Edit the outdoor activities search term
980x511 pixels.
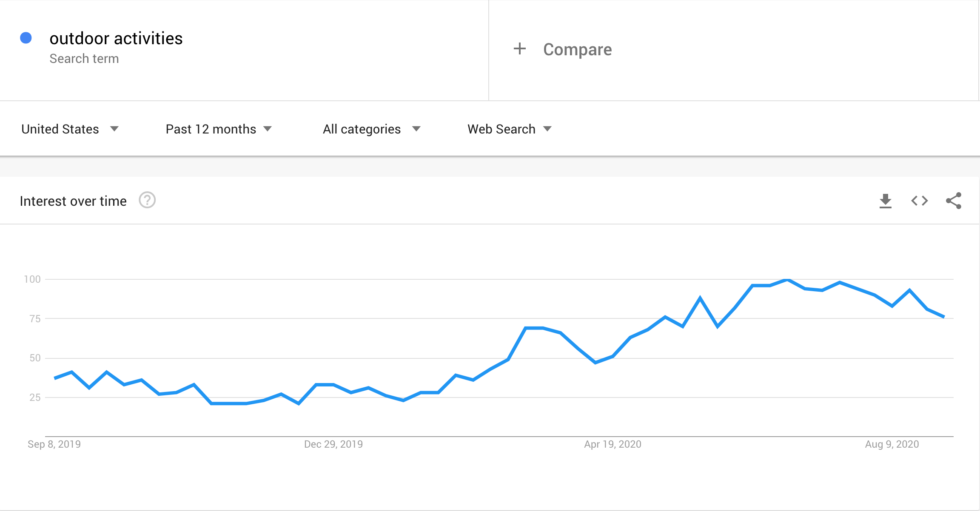[116, 38]
